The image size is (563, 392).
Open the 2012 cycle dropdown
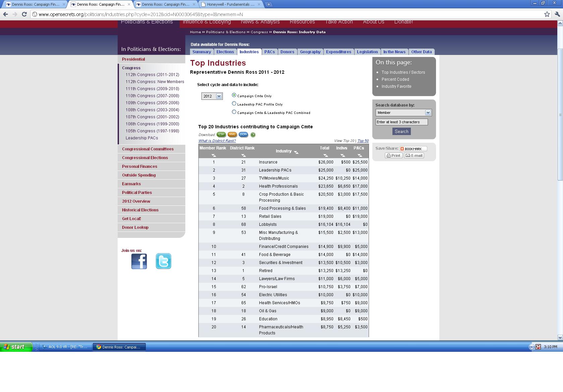[x=212, y=96]
